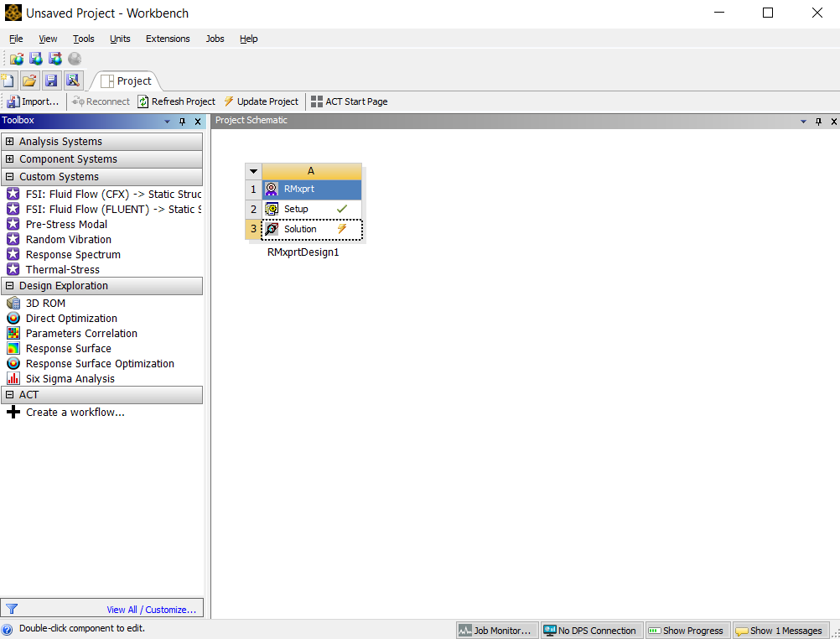Collapse the ACT toolbox section
840x639 pixels.
tap(10, 394)
